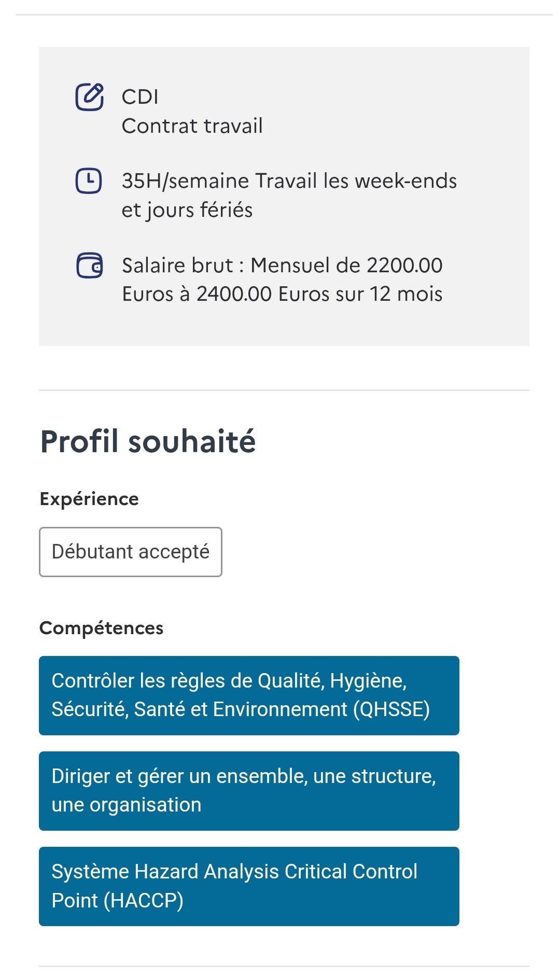Tap the 2400.00 maximum salary amount

(234, 294)
